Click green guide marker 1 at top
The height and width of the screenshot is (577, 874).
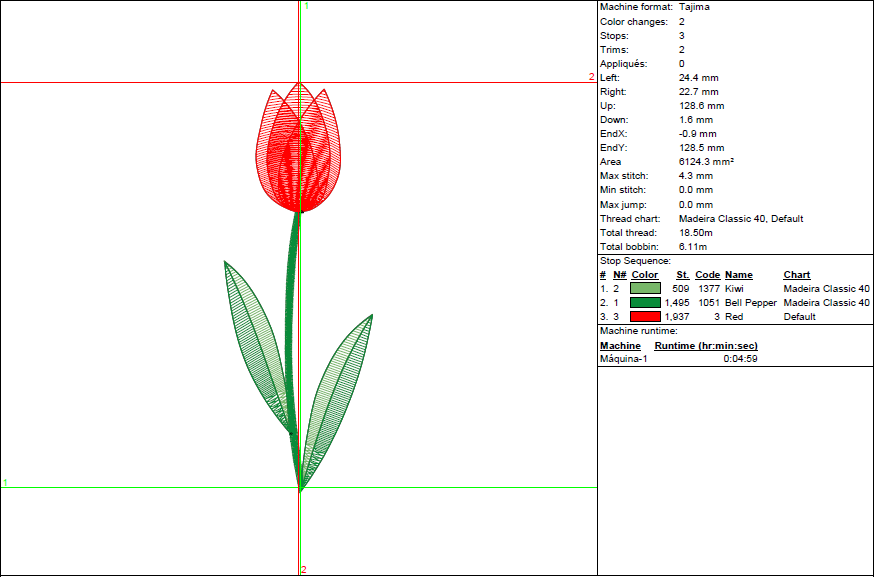306,6
